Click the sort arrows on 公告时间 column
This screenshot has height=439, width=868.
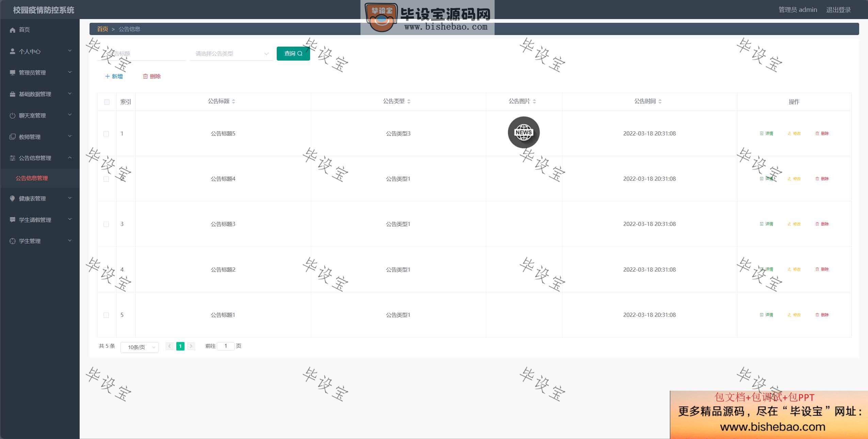pos(660,101)
